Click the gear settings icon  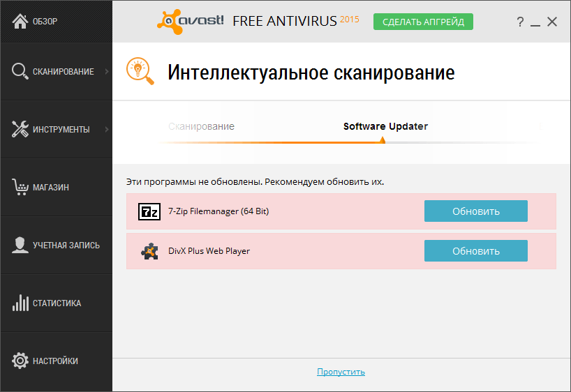pos(20,361)
